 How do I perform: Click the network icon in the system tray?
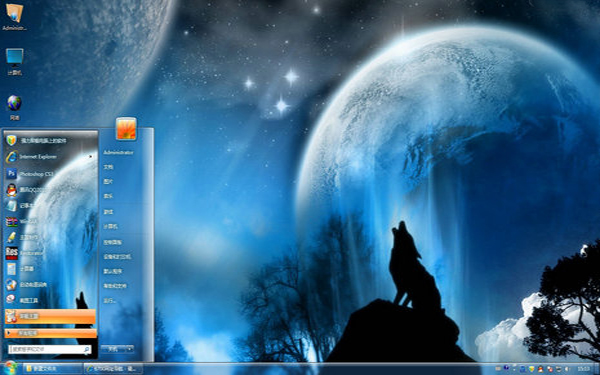point(559,369)
